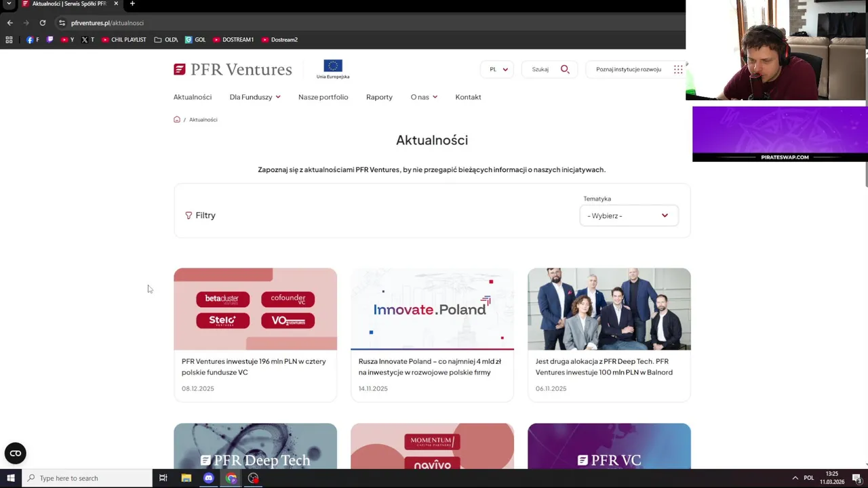Expand the O nas menu

coord(424,97)
